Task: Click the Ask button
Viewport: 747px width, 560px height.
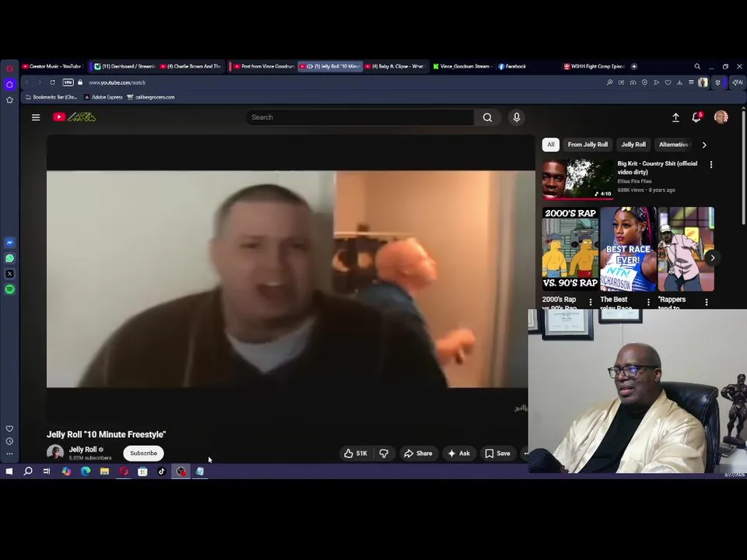Action: point(459,453)
